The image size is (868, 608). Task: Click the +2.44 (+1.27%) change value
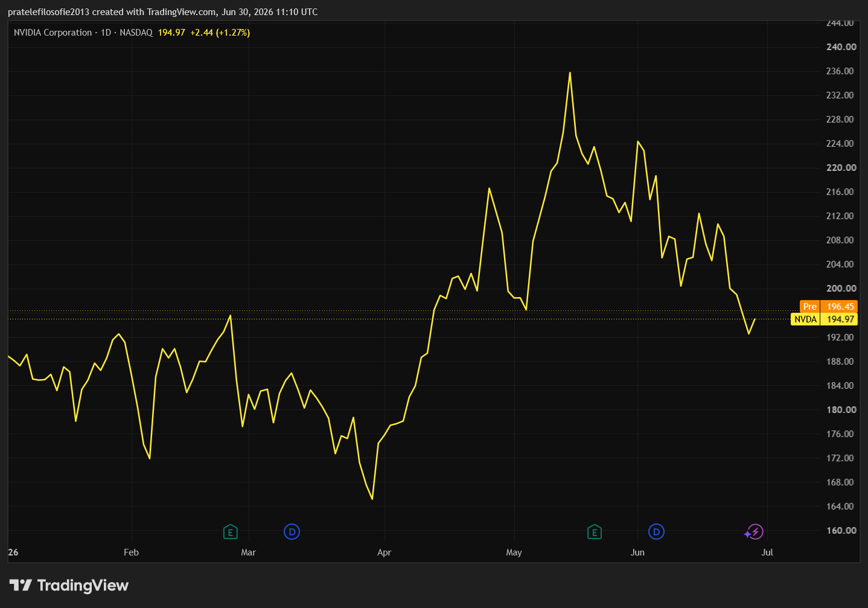pos(220,33)
